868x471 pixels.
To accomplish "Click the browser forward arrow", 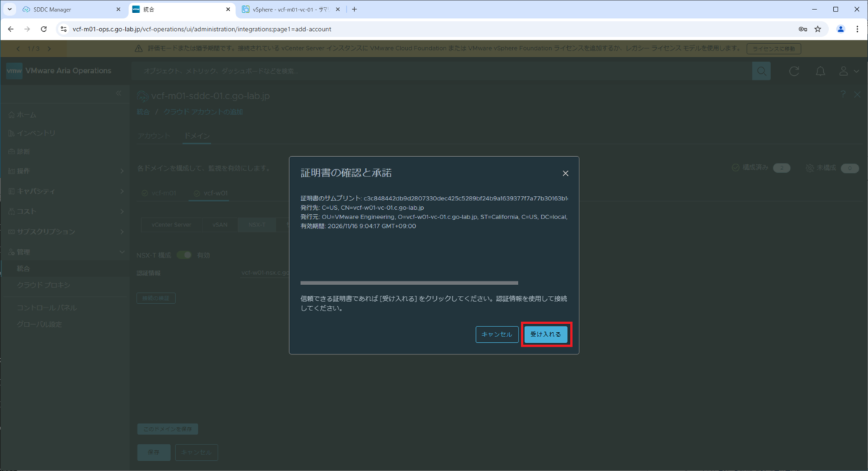I will coord(27,30).
